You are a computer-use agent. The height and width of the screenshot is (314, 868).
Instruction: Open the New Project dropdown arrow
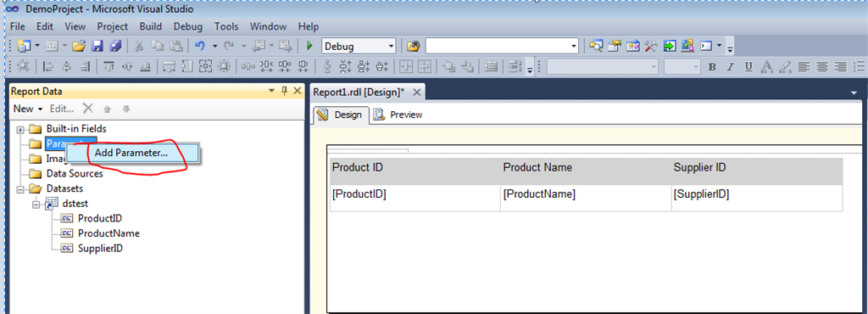[37, 46]
